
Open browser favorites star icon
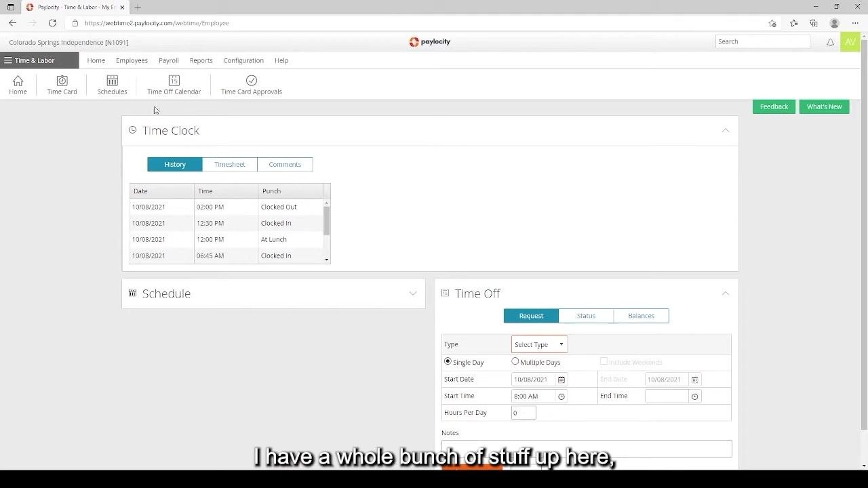793,23
